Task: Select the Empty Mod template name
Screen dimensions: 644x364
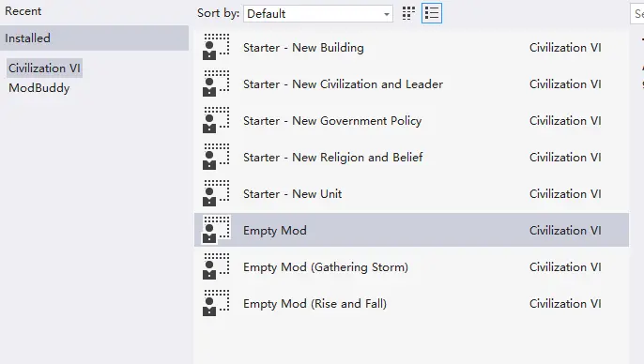Action: (x=275, y=230)
